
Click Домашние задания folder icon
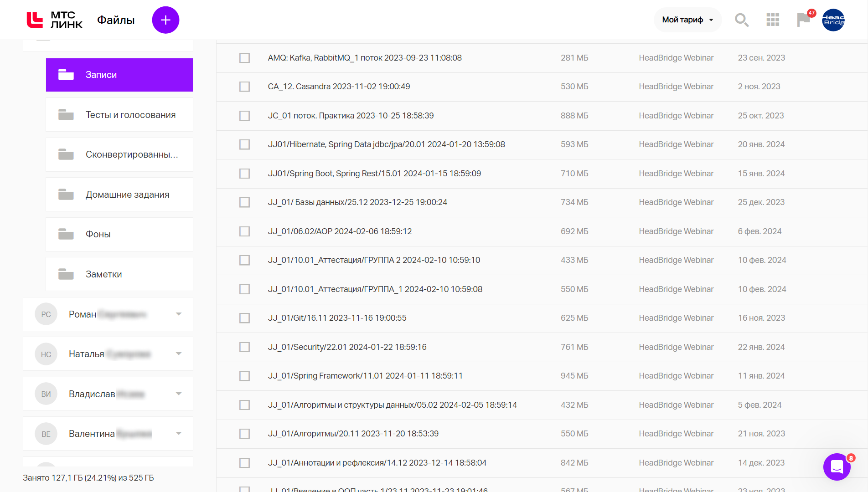[66, 195]
